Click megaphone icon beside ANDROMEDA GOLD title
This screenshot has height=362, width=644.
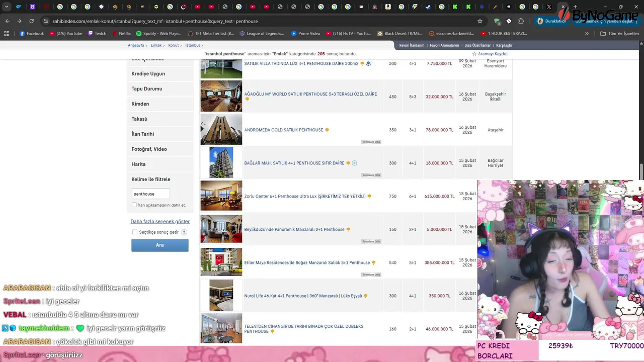pos(327,130)
